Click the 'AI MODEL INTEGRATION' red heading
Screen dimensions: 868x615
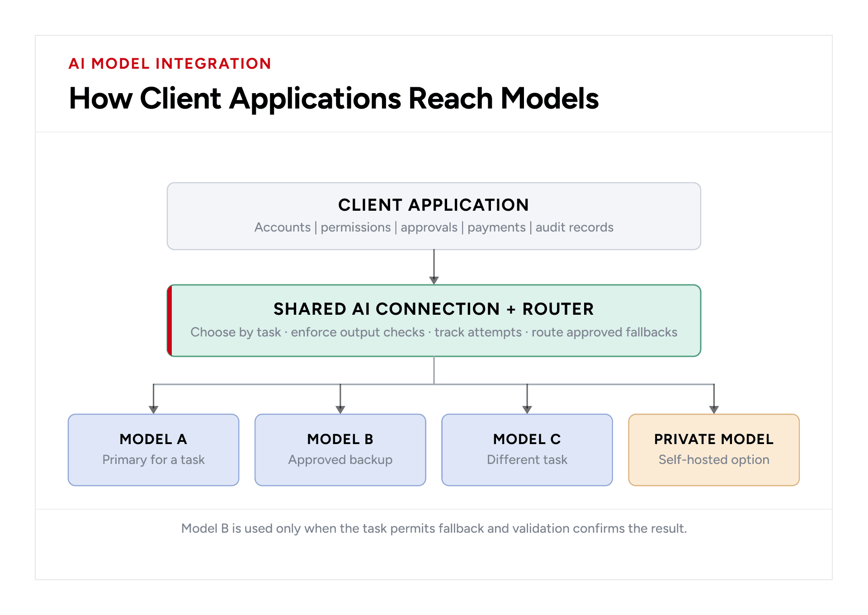(170, 64)
